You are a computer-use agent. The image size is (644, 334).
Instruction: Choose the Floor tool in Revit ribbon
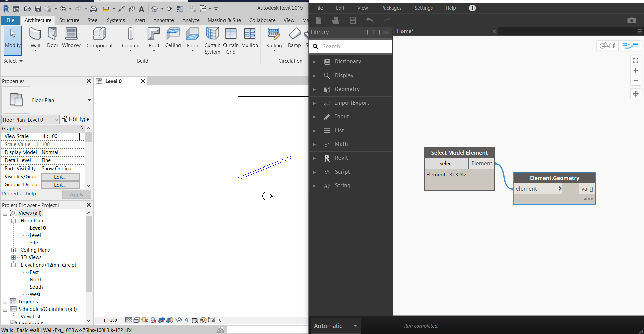pyautogui.click(x=193, y=39)
